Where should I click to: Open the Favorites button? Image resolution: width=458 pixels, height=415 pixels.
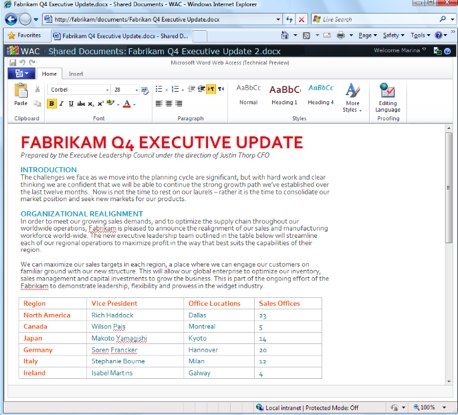24,35
